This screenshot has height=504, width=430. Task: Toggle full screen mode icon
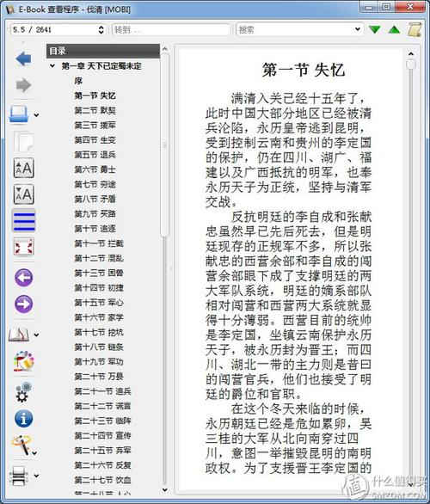tap(24, 247)
